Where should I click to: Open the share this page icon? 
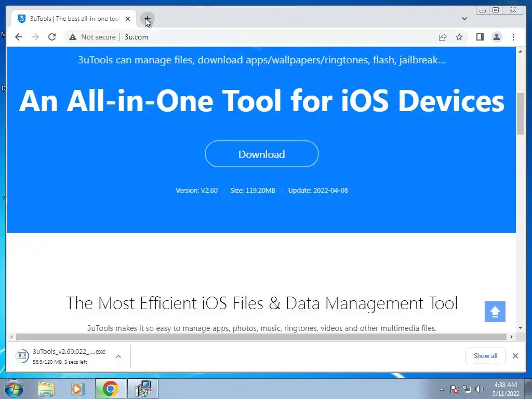pos(443,37)
